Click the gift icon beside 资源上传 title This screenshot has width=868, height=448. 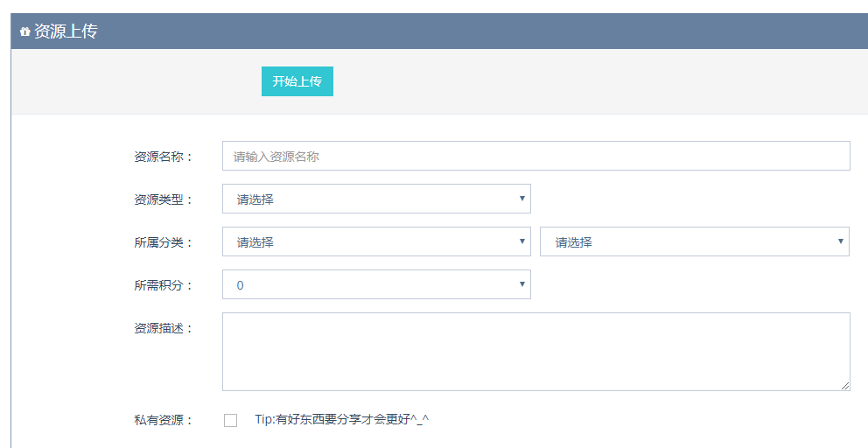click(24, 31)
